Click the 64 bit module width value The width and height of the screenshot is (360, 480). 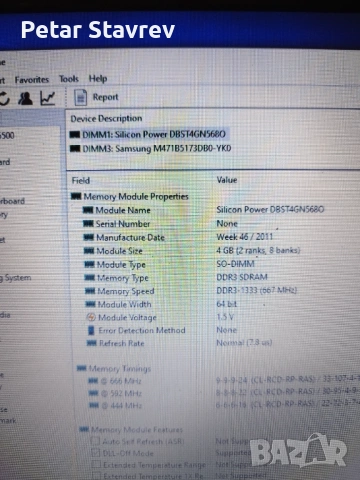227,304
